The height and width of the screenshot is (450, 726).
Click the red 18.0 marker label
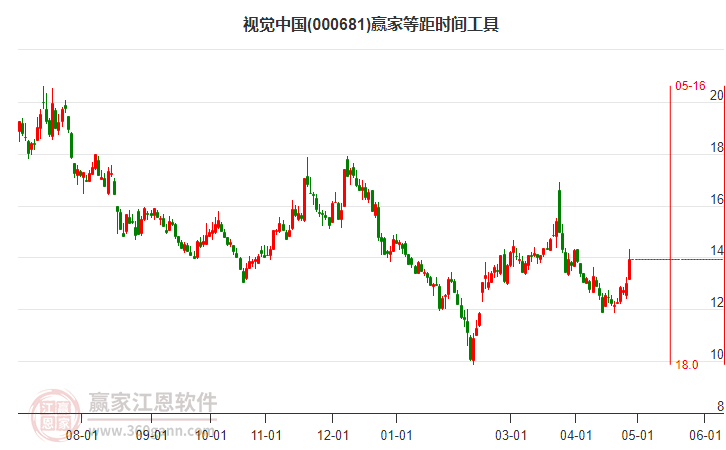click(x=687, y=365)
